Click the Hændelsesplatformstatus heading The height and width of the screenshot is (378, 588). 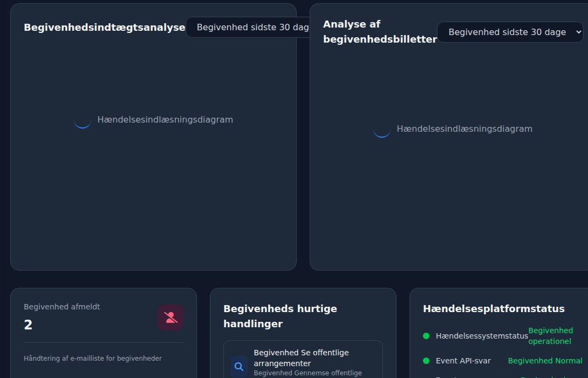pyautogui.click(x=494, y=308)
